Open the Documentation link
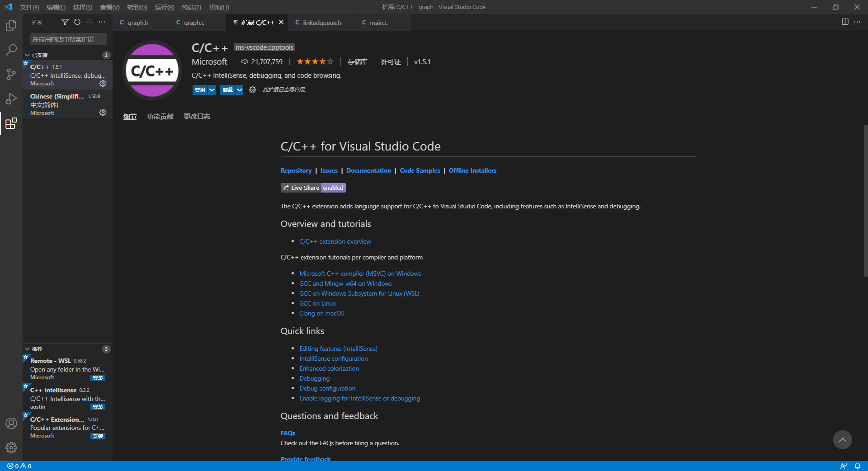The width and height of the screenshot is (868, 471). pyautogui.click(x=368, y=170)
